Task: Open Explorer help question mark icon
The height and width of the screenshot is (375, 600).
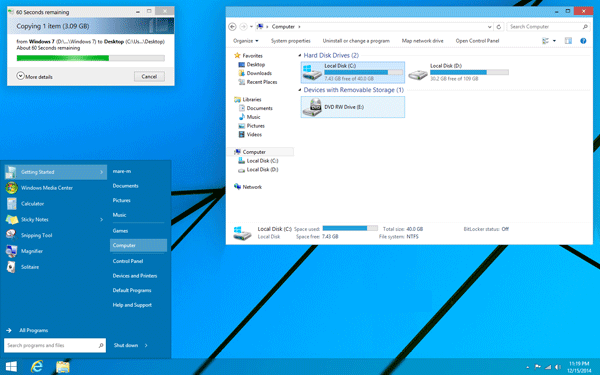Action: click(x=583, y=41)
